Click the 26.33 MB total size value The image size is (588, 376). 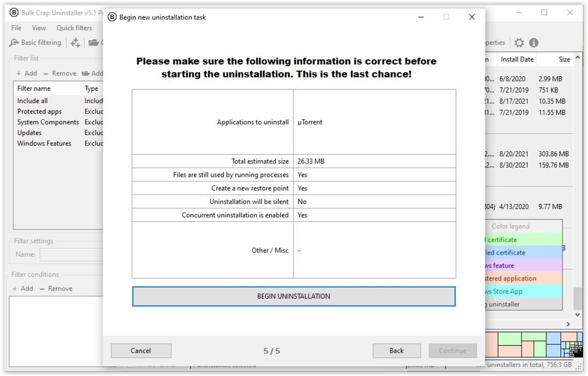coord(311,161)
